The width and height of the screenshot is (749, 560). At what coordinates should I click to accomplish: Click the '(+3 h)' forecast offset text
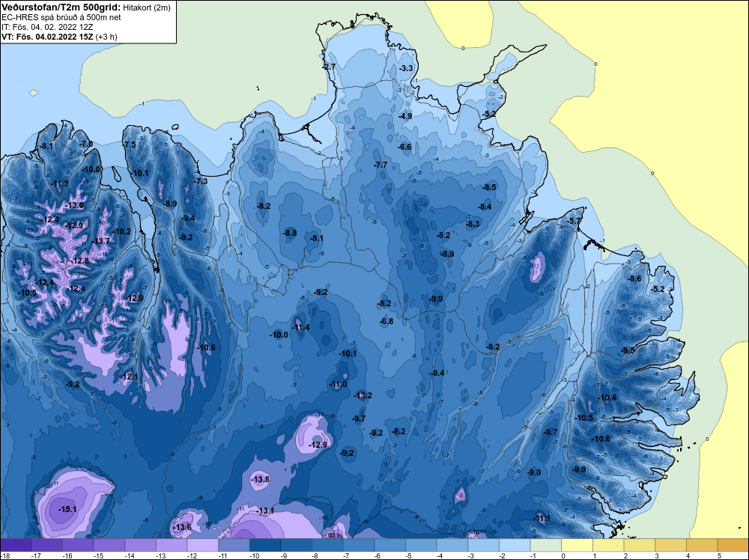coord(106,37)
